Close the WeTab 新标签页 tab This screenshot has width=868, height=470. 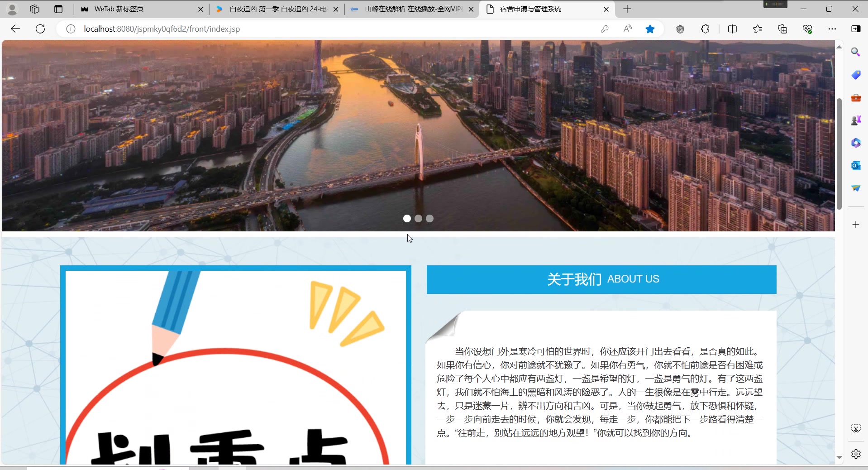tap(200, 9)
